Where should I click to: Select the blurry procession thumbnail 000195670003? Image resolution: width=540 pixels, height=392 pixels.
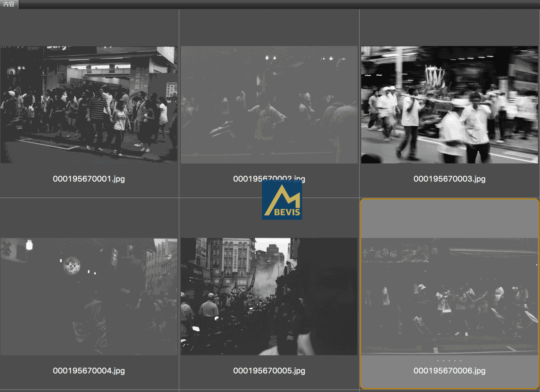[449, 105]
